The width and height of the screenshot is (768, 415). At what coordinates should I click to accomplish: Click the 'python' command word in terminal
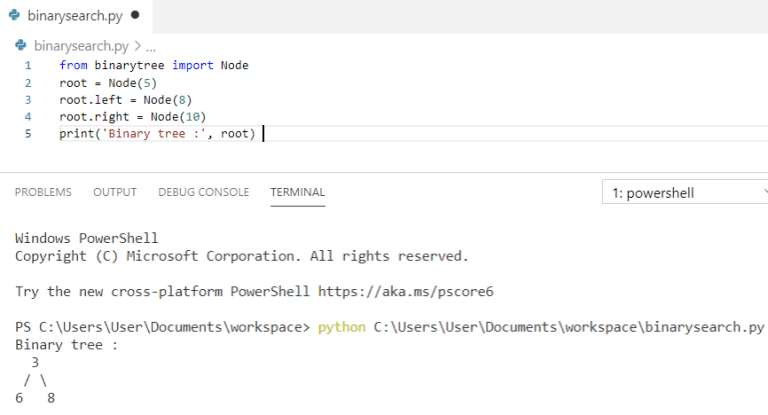[x=342, y=327]
